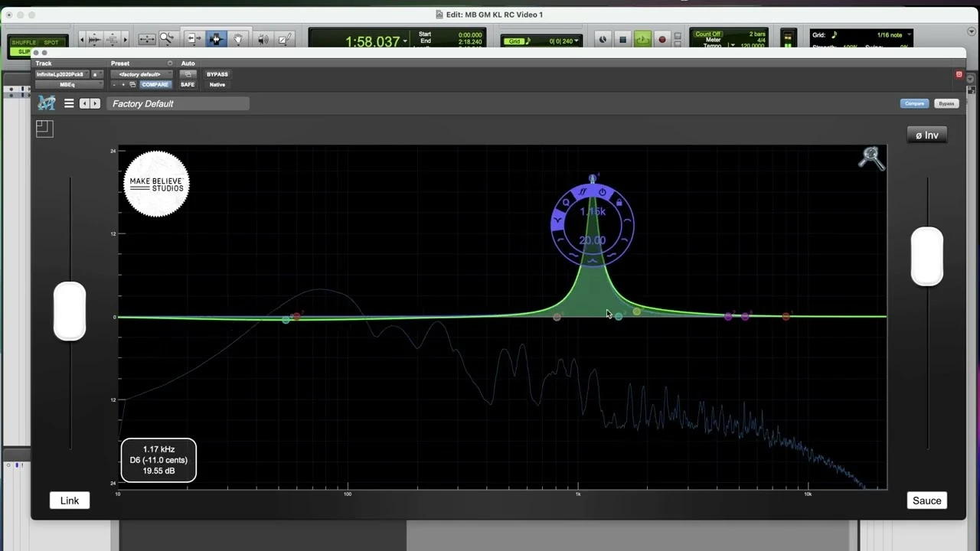
Task: Click the left input gain slider handle
Action: coord(70,311)
